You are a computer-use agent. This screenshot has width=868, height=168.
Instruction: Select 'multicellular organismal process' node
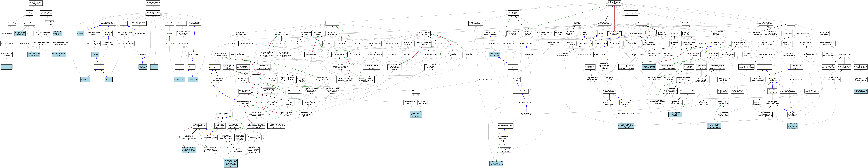click(766, 23)
